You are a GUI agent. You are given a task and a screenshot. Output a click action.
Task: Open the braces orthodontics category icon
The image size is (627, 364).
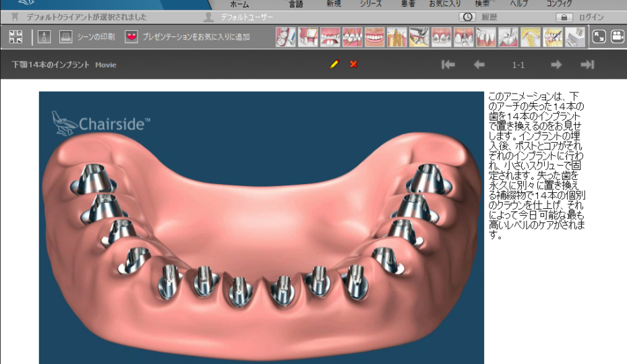click(x=442, y=37)
